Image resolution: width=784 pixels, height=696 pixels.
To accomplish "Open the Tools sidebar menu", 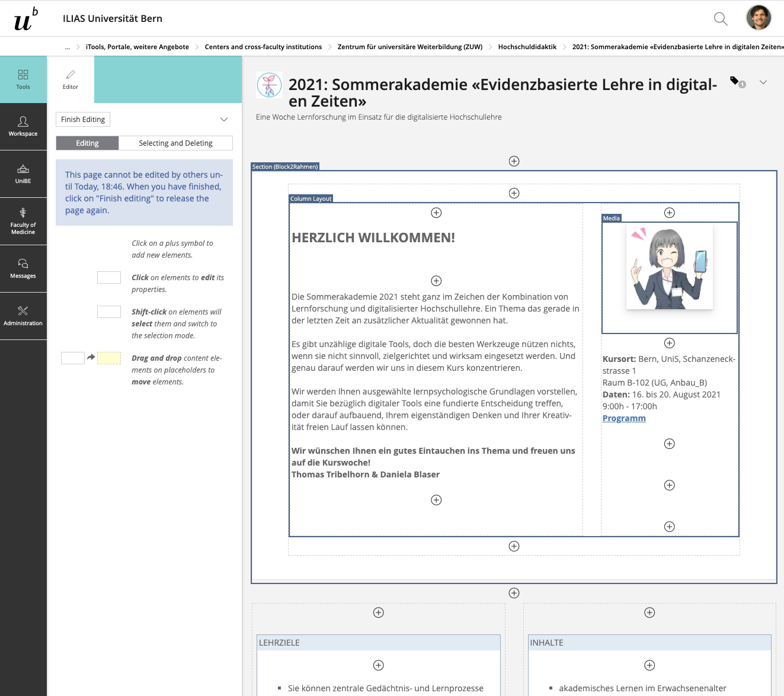I will (23, 79).
